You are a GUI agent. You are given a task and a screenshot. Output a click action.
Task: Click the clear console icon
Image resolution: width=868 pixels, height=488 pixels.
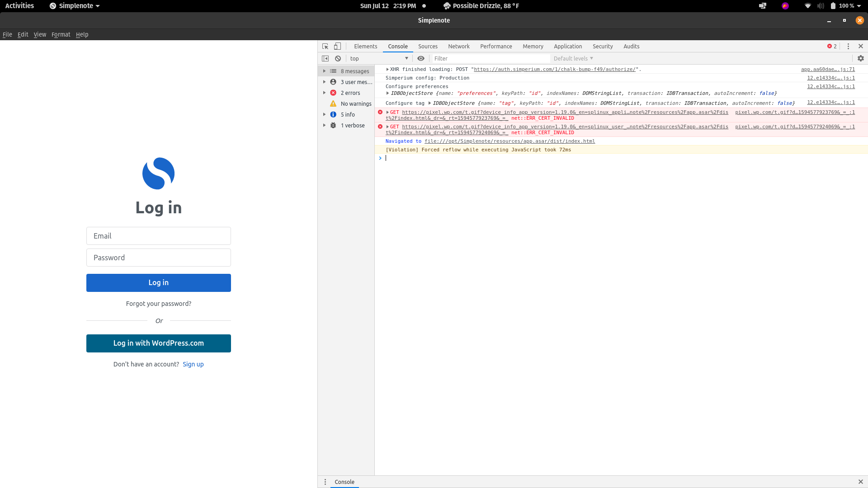click(x=338, y=58)
